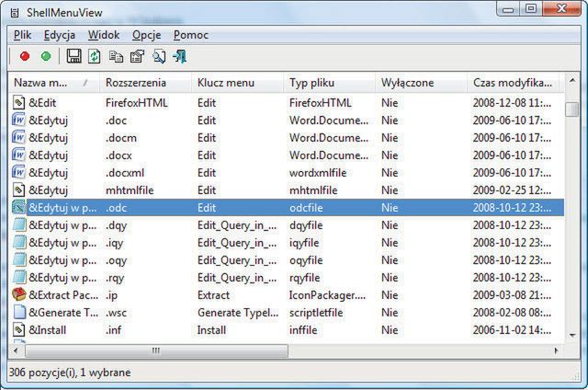The width and height of the screenshot is (588, 390).
Task: Click the .docx extension cell
Action: pos(119,155)
